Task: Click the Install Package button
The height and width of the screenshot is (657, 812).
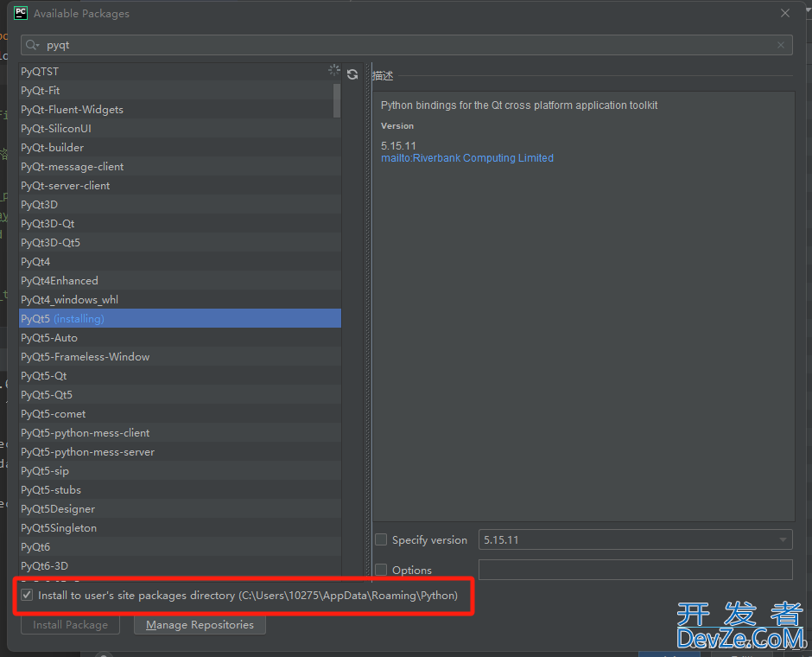Action: point(71,625)
